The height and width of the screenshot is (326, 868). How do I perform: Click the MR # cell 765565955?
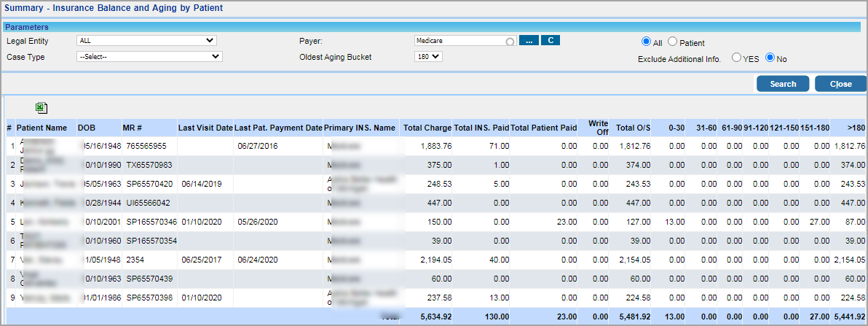coord(146,147)
